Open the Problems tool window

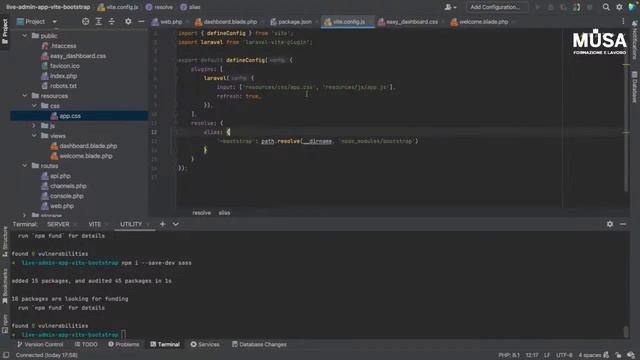pyautogui.click(x=124, y=344)
